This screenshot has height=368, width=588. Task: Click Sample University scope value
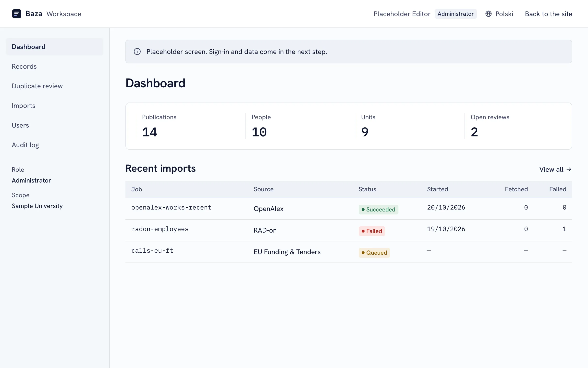click(37, 206)
